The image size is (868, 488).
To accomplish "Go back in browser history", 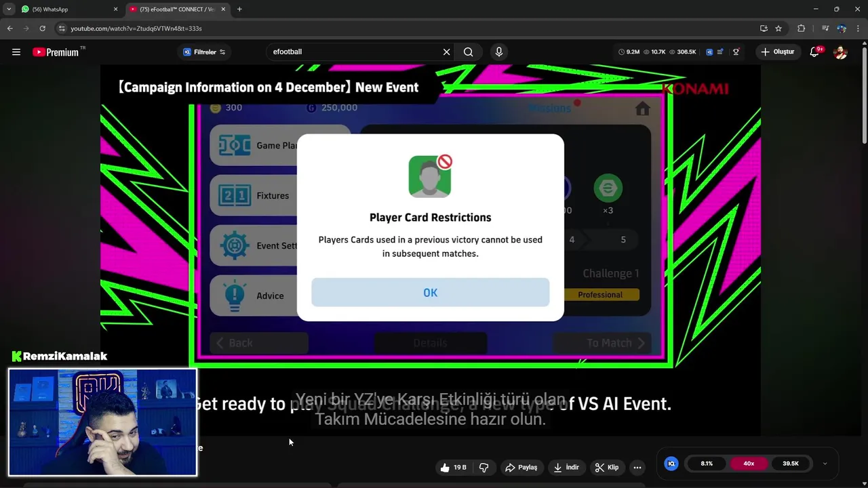I will pyautogui.click(x=9, y=28).
